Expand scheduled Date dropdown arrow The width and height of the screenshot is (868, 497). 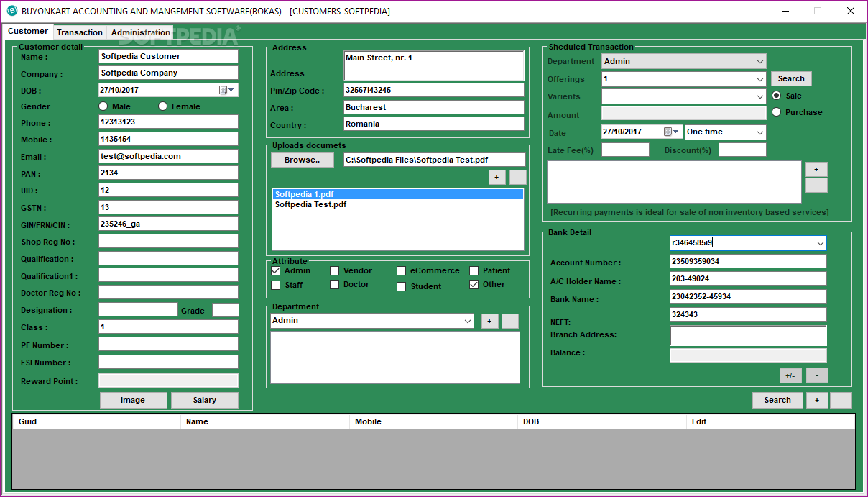point(677,132)
